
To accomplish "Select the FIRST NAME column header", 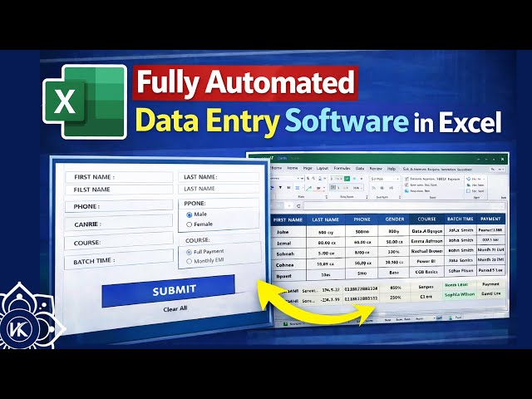I will point(288,219).
